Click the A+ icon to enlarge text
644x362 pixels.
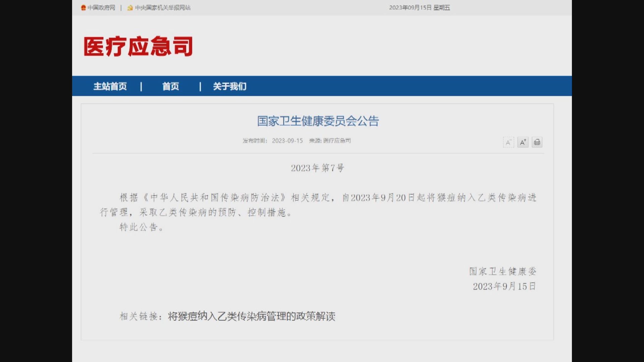(x=523, y=142)
